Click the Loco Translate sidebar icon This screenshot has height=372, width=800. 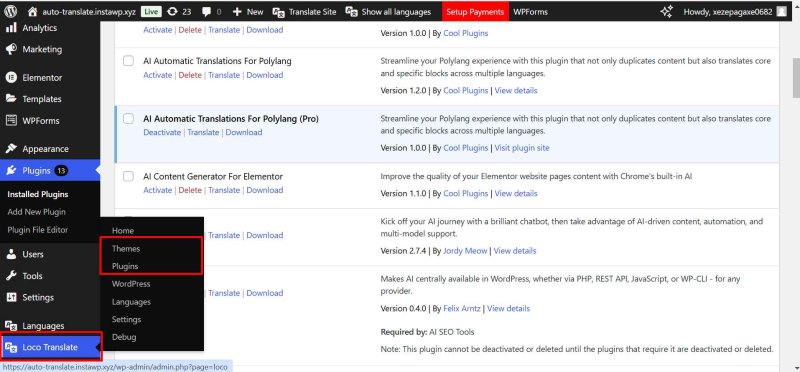[x=11, y=347]
